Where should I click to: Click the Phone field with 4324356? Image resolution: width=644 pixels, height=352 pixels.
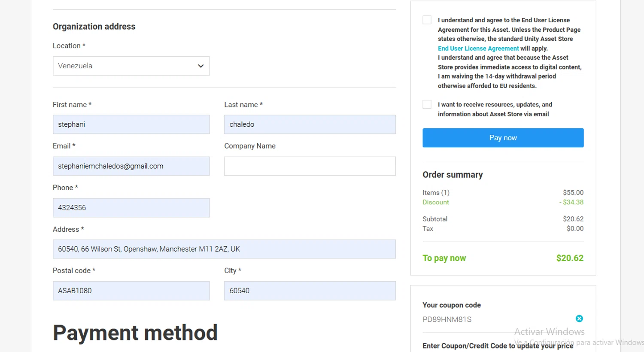pyautogui.click(x=131, y=207)
